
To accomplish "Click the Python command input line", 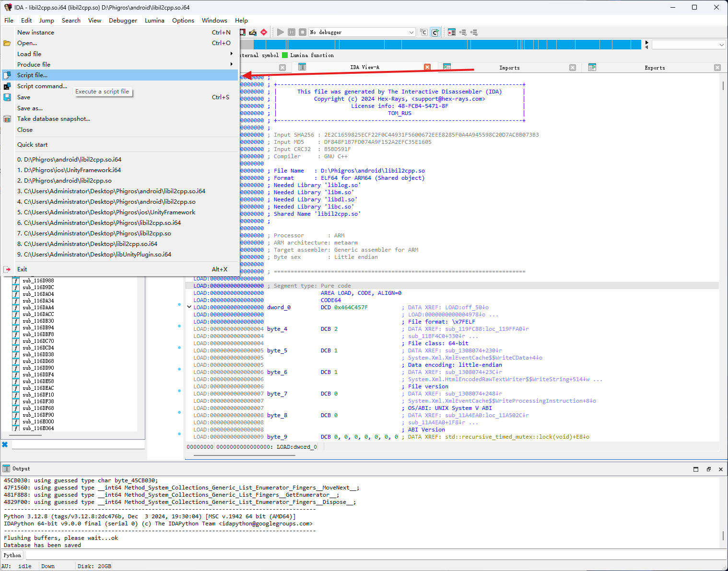I will tap(376, 555).
